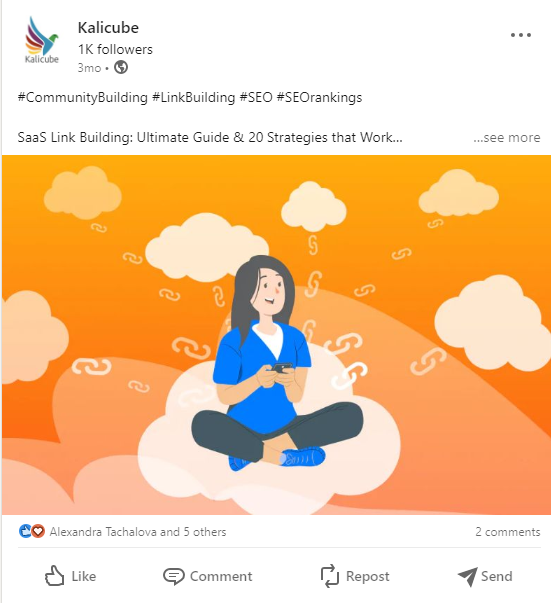Click the Like thumbs-up icon
The width and height of the screenshot is (551, 603).
pos(54,576)
